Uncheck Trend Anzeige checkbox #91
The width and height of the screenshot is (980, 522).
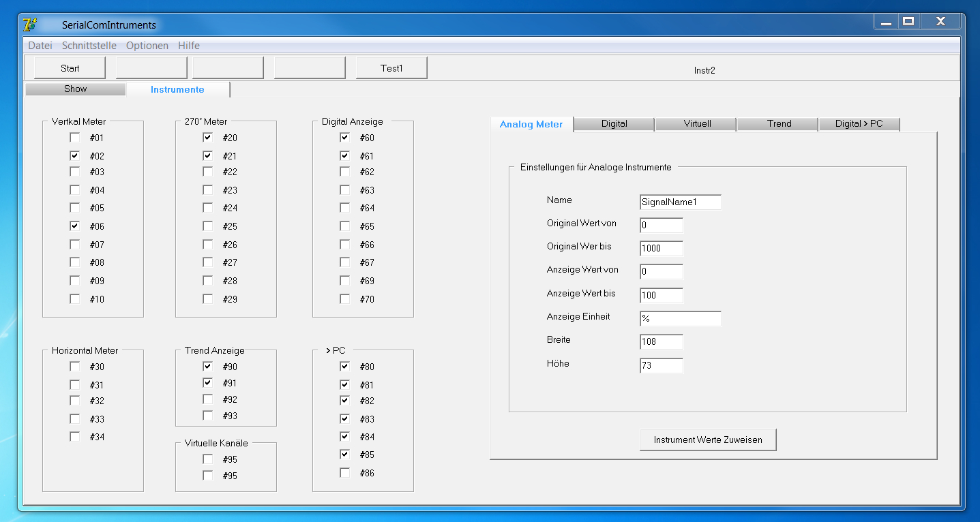pos(207,383)
